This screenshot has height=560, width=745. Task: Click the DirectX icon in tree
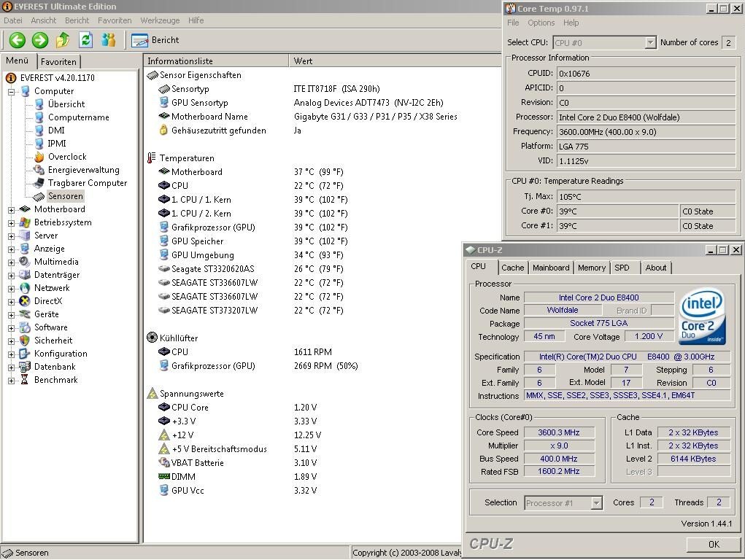click(x=25, y=301)
